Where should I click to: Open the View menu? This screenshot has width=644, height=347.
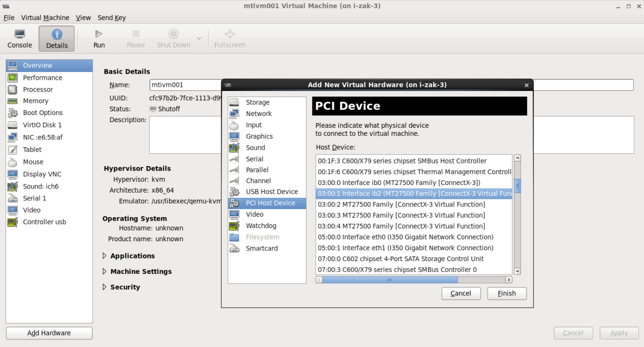[x=83, y=17]
